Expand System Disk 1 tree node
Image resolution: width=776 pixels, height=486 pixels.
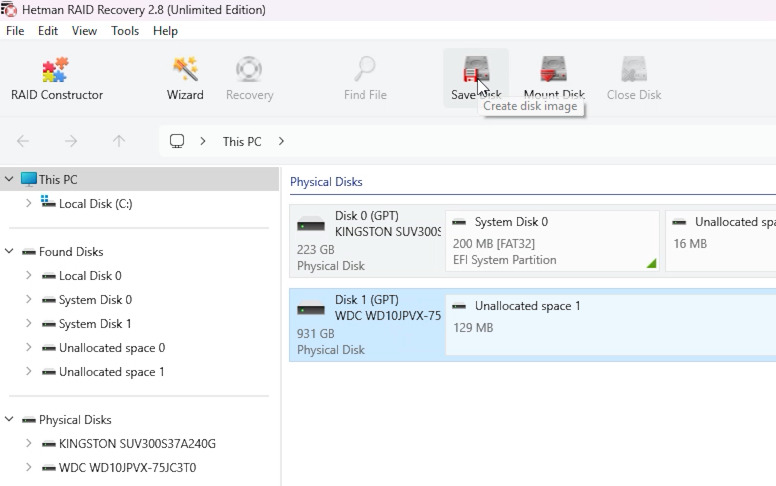click(28, 323)
